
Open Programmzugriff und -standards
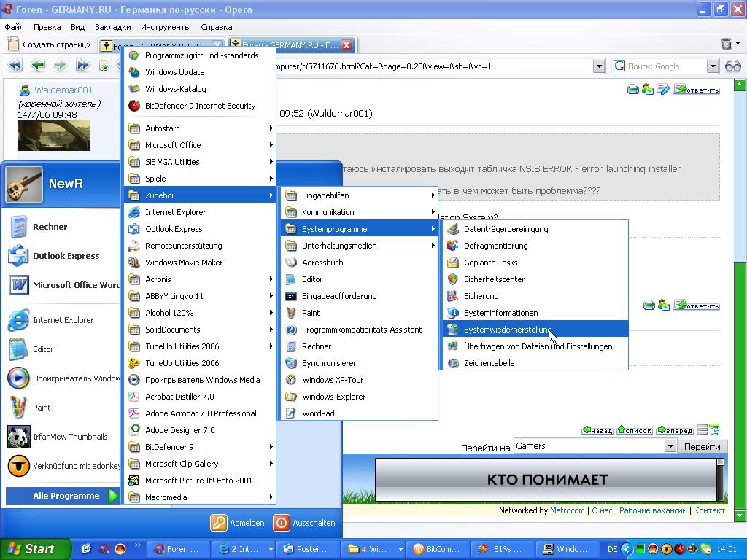click(200, 55)
